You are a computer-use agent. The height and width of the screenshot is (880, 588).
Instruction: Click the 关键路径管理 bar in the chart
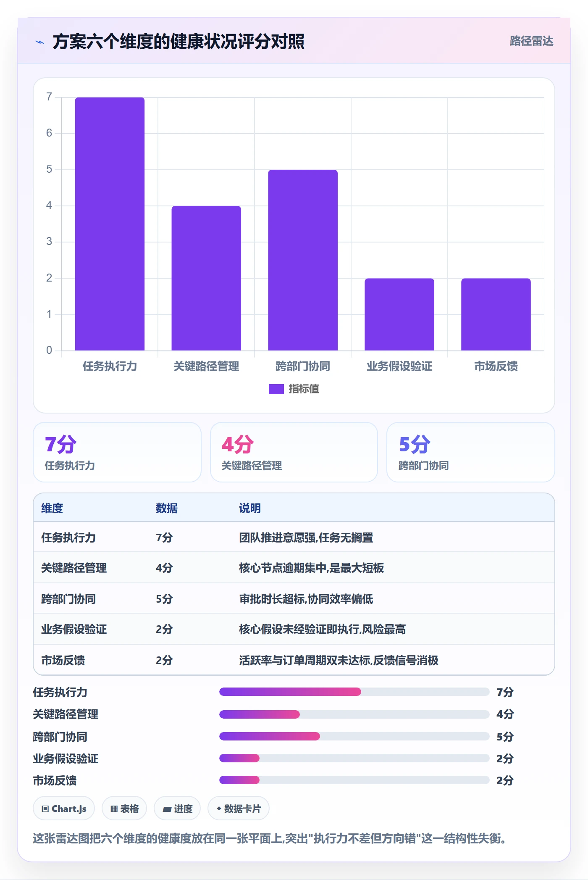(x=206, y=278)
